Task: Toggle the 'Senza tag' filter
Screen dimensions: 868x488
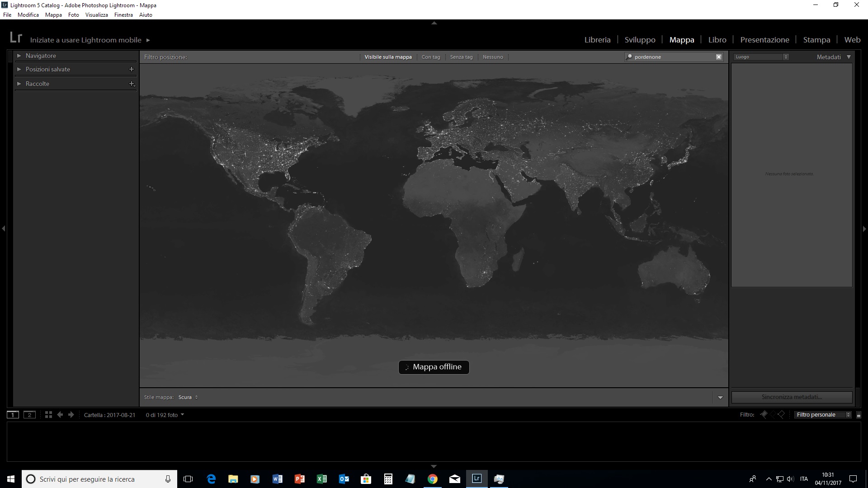Action: (x=461, y=57)
